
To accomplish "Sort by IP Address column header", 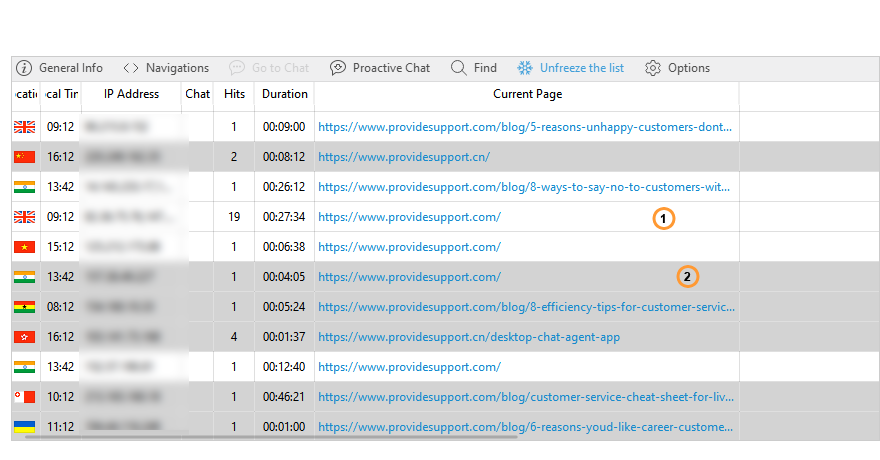I will (x=131, y=95).
